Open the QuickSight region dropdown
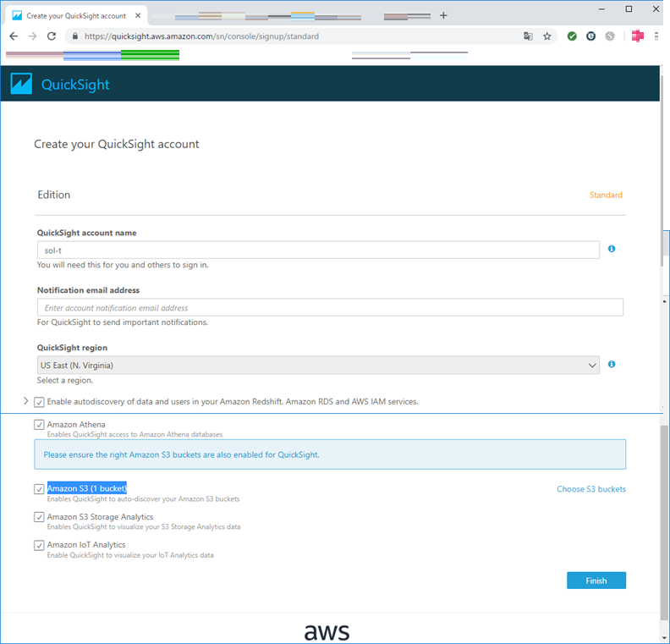 point(318,365)
